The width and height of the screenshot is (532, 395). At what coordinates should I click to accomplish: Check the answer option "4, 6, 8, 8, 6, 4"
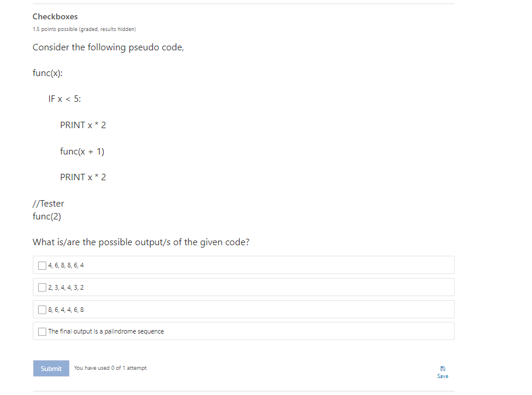coord(42,265)
